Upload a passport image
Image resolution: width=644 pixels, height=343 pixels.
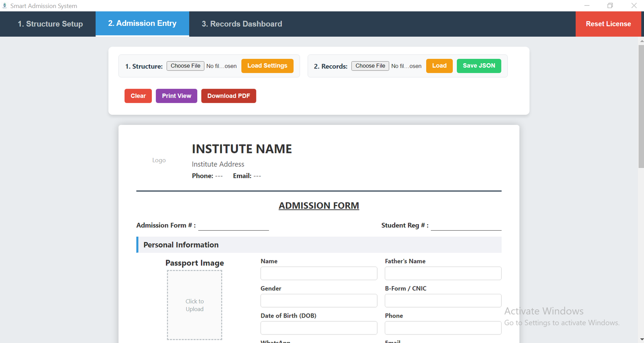194,305
